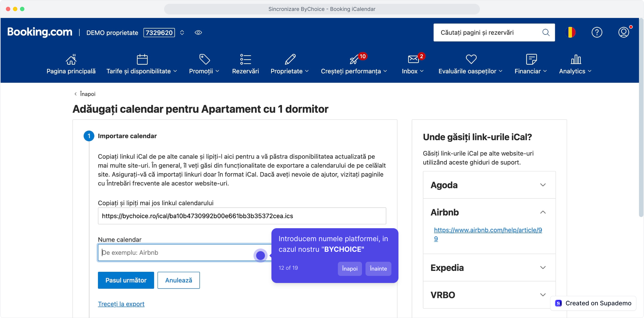The image size is (644, 318).
Task: Click Înainte in the tour tooltip
Action: coord(378,269)
